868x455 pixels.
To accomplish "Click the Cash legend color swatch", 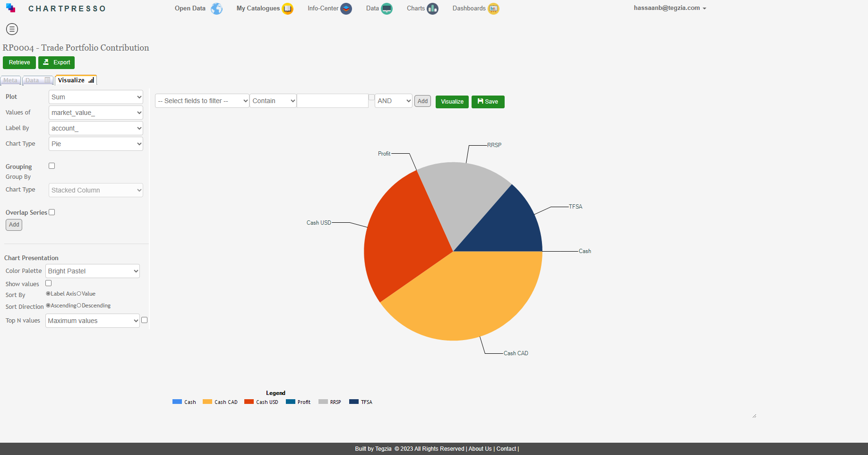I will 177,402.
